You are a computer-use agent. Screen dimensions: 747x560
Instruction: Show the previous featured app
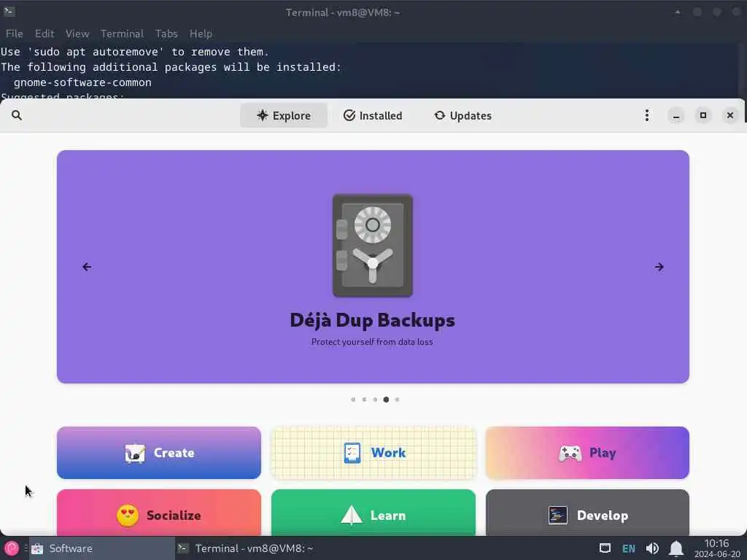click(87, 267)
